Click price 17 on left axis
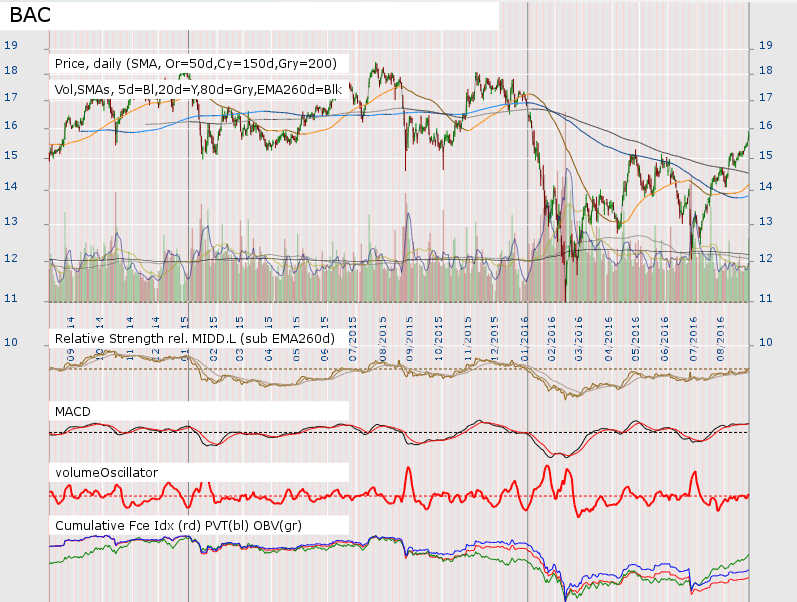The height and width of the screenshot is (602, 797). tap(11, 97)
